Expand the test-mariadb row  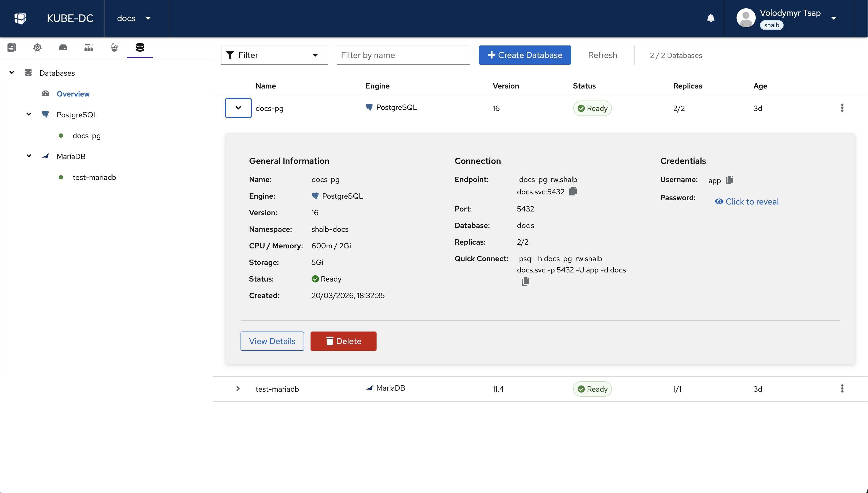(x=238, y=389)
